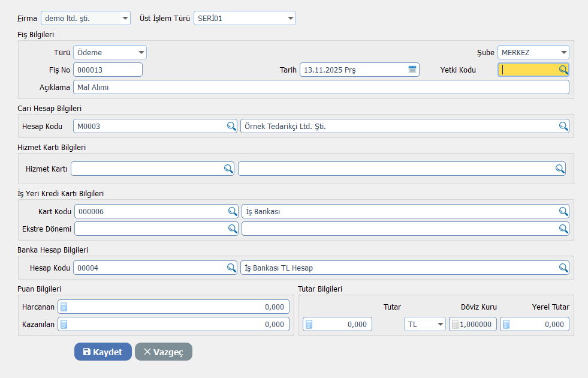Viewport: 588px width, 378px height.
Task: Search Cari Hesap code M0003 lookup icon
Action: (x=231, y=126)
